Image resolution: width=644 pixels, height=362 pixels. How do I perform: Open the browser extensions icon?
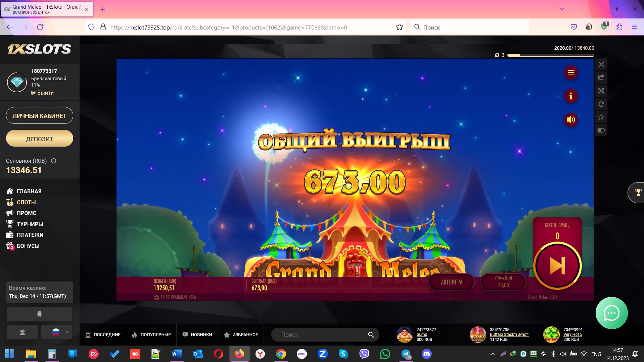point(619,27)
